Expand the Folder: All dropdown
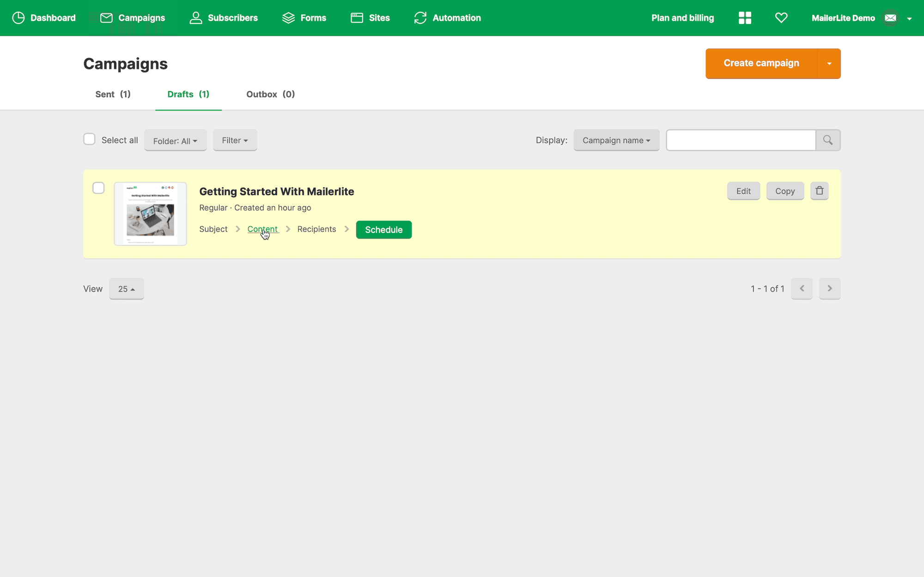 pos(175,141)
